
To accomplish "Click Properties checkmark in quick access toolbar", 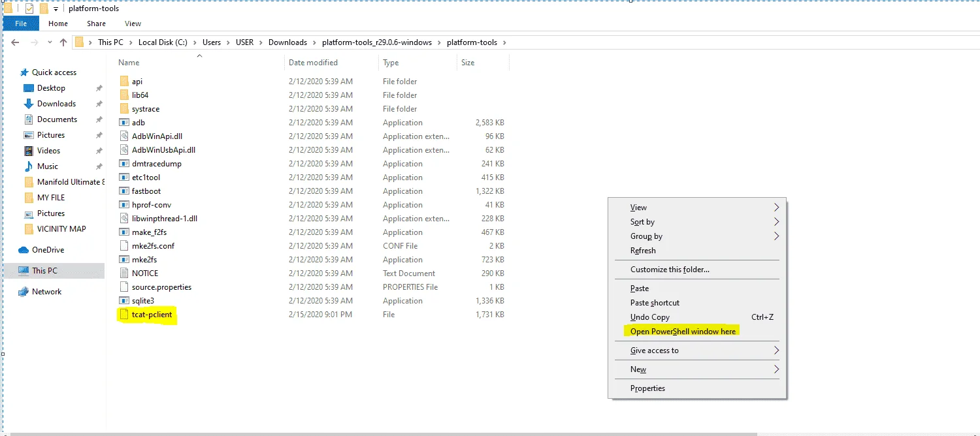I will pos(29,8).
